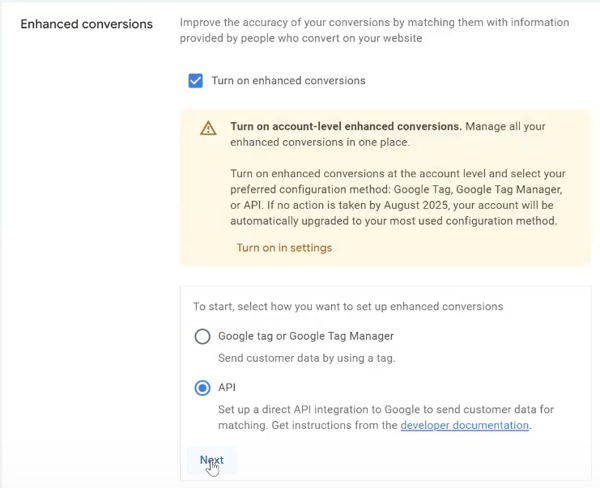
Task: Open the Turn on in settings link
Action: coord(284,248)
